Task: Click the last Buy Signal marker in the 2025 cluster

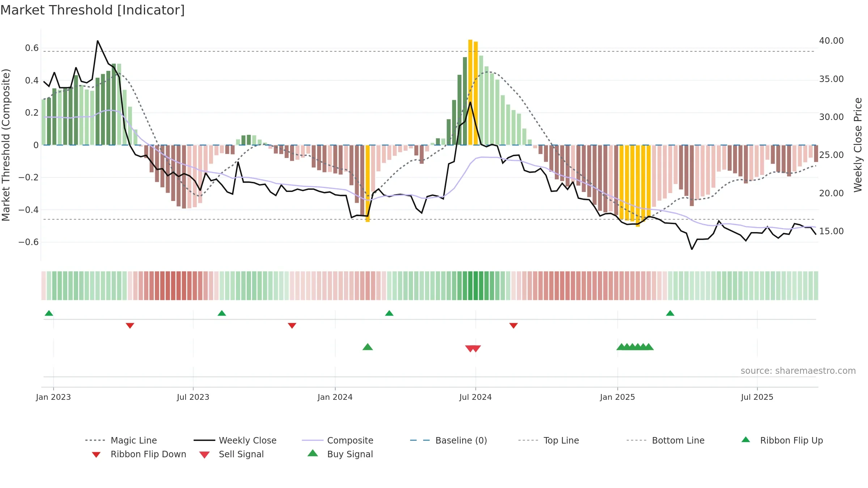Action: tap(649, 347)
